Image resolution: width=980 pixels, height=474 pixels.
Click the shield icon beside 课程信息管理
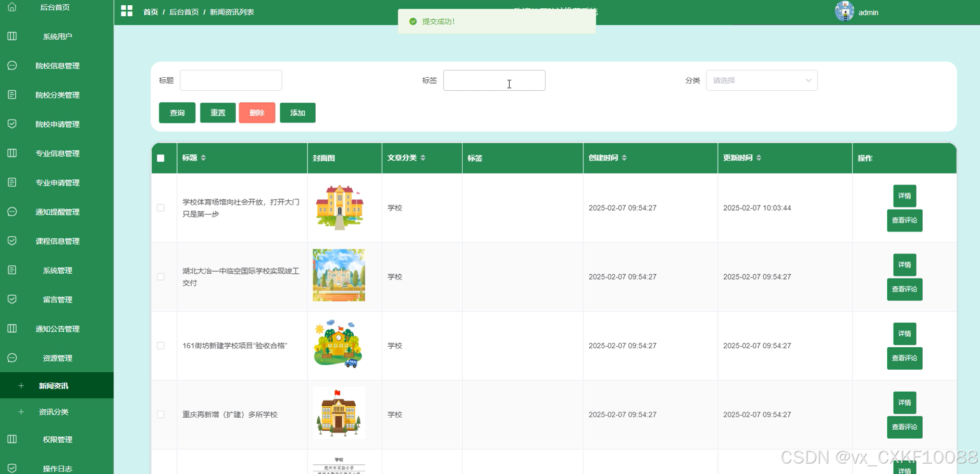[12, 240]
